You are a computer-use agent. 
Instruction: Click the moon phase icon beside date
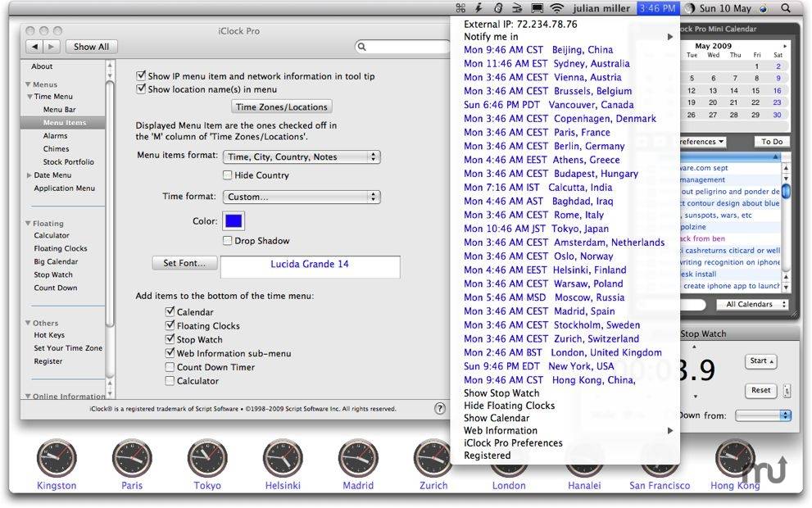tap(690, 8)
